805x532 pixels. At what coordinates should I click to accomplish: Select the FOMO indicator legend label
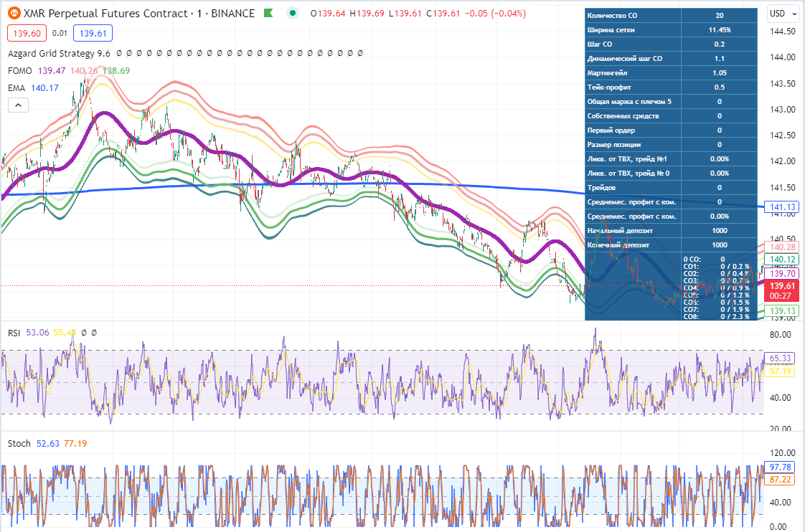point(19,70)
